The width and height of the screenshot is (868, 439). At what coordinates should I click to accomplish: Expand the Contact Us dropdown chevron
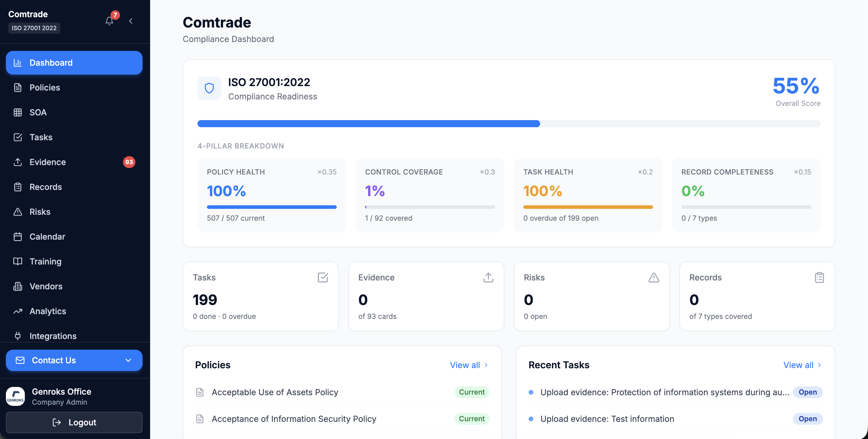128,360
